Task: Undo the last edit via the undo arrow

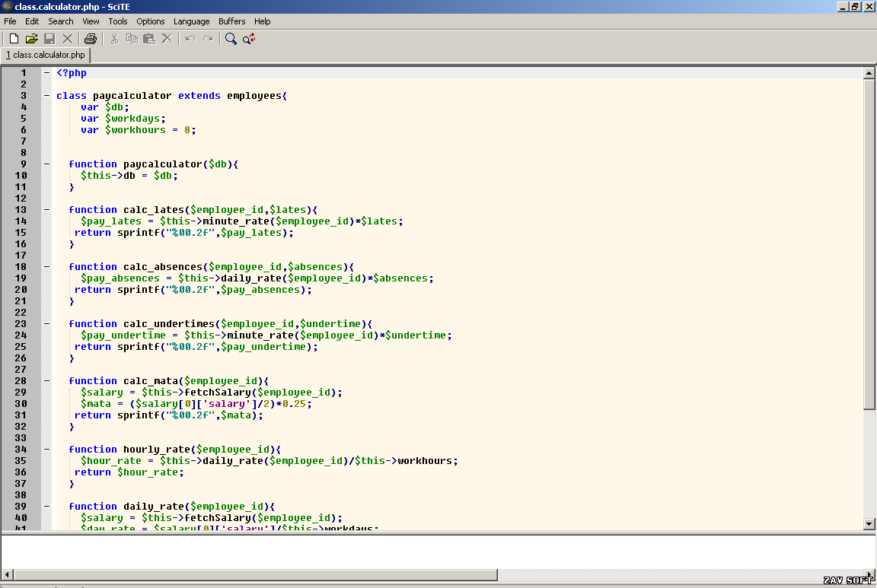Action: [190, 39]
